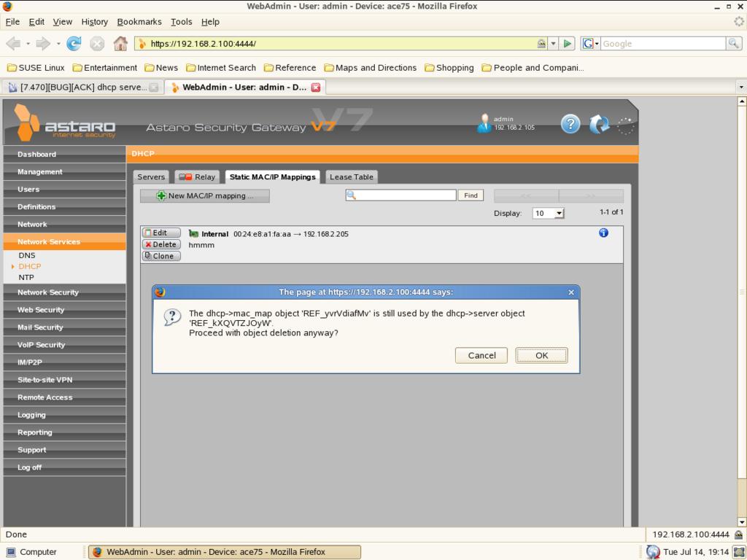The image size is (747, 560).
Task: Click Cancel in the deletion dialog
Action: coord(481,356)
